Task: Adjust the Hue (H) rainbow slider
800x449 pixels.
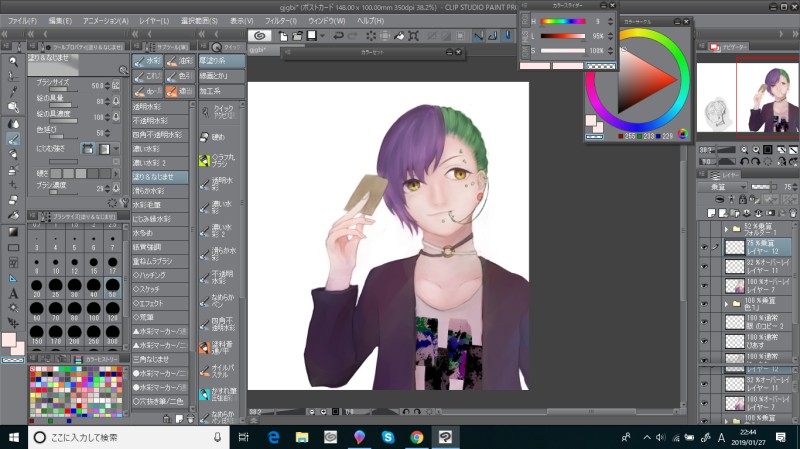Action: click(563, 21)
